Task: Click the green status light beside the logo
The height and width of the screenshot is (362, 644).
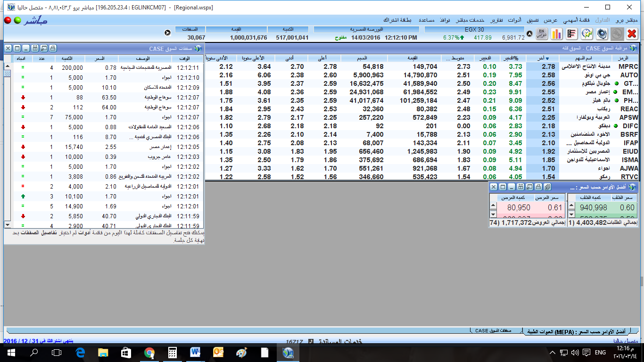Action: click(17, 20)
